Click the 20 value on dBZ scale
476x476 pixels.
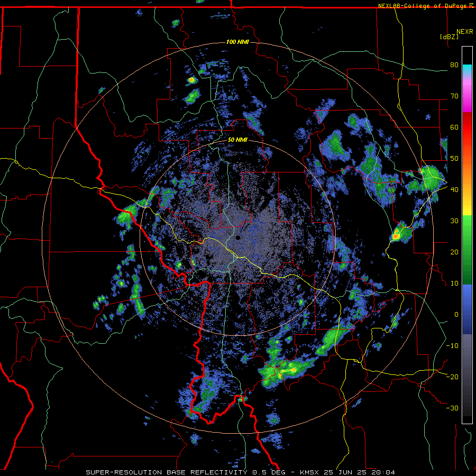[x=454, y=252]
